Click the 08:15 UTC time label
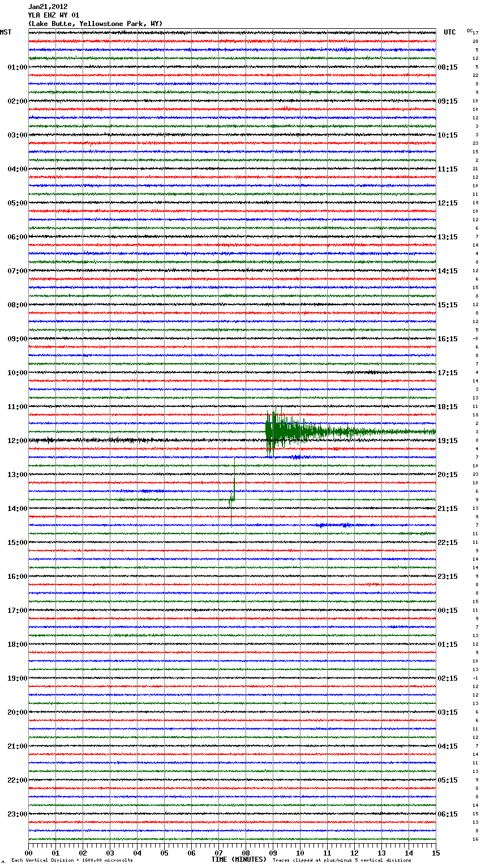This screenshot has height=868, width=481. [448, 67]
